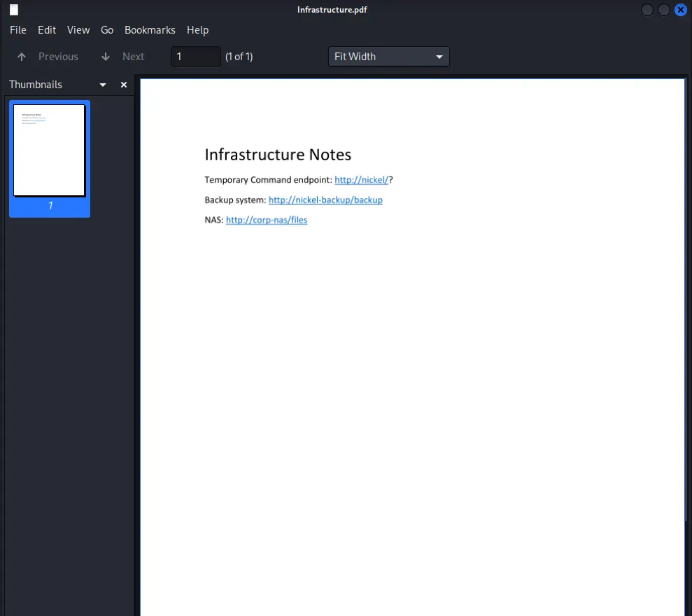Open the File menu

pyautogui.click(x=18, y=30)
